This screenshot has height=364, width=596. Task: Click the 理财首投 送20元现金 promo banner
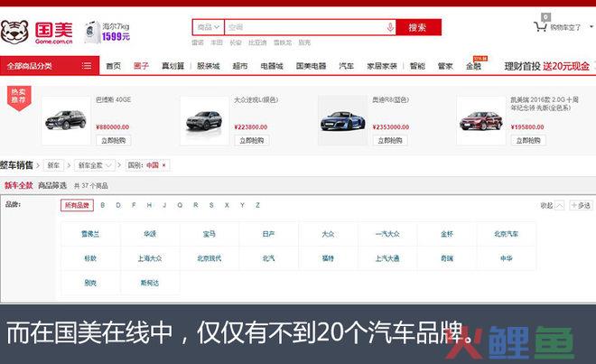(546, 66)
